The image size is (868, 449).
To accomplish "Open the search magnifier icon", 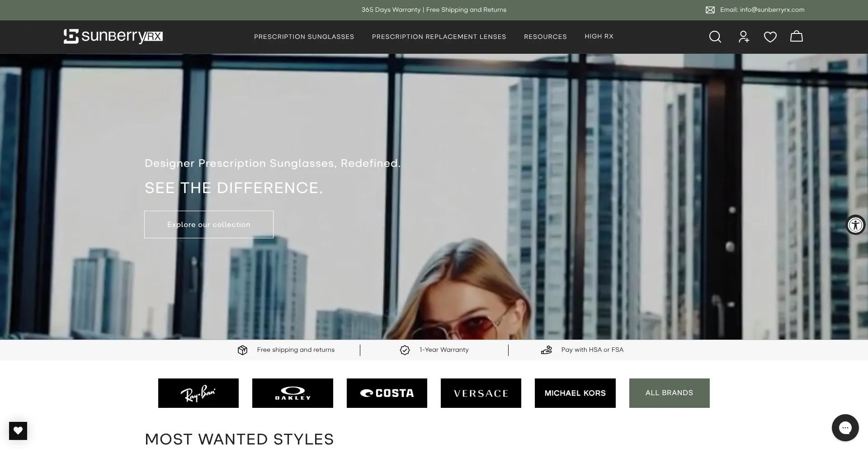I will (x=715, y=37).
